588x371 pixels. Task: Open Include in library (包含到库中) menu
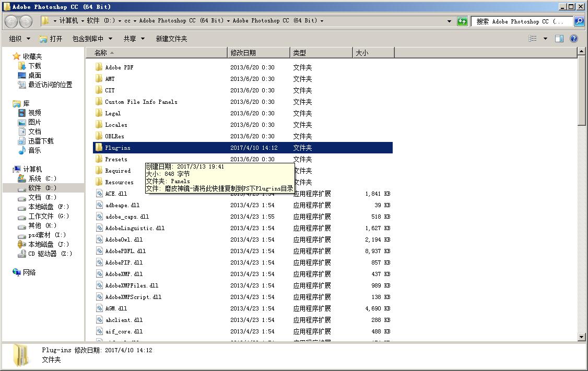point(92,39)
